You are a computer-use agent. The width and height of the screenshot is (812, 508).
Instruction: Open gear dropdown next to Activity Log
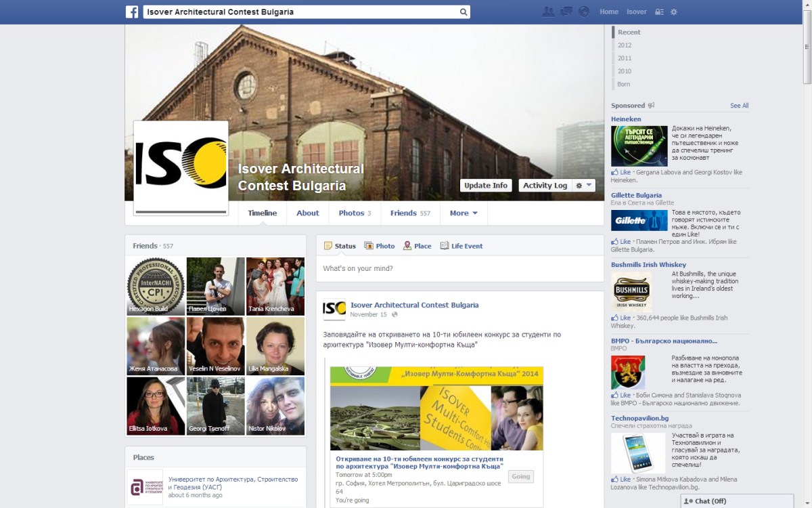click(584, 186)
